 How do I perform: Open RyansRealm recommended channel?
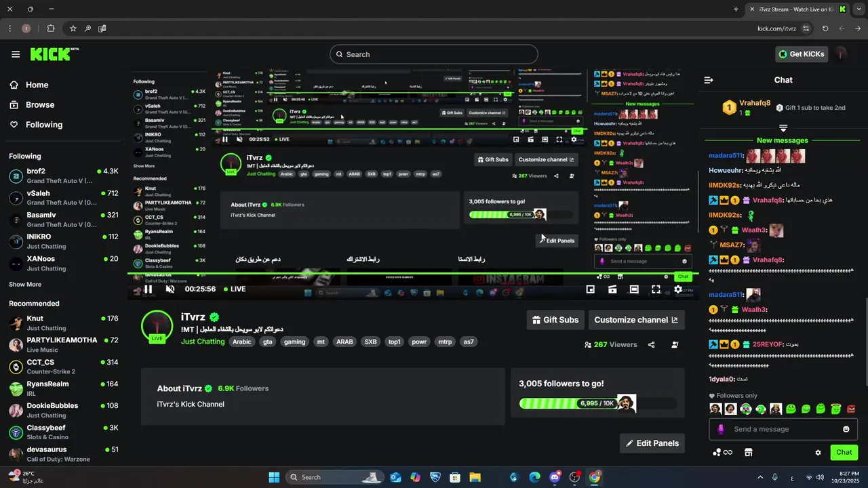(x=64, y=388)
